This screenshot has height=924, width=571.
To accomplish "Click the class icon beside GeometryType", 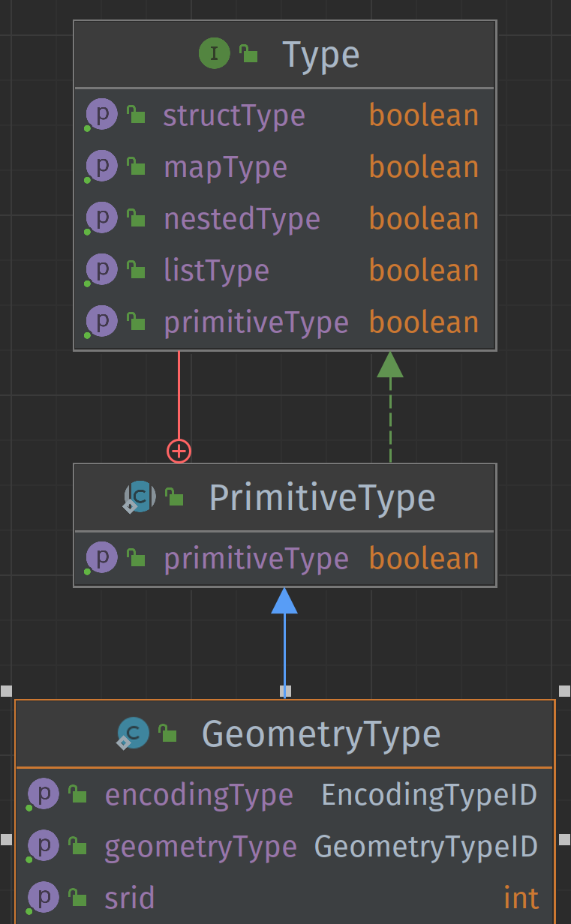I will click(x=133, y=733).
